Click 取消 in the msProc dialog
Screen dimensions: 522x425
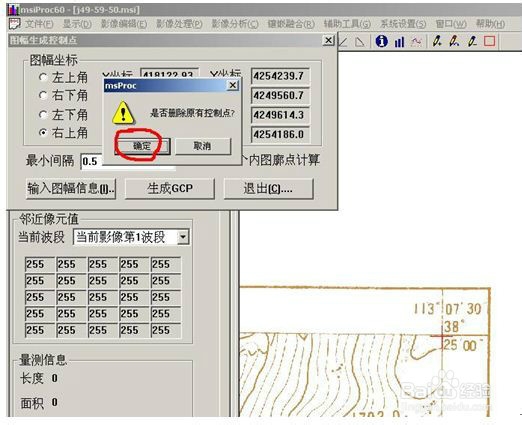(x=203, y=146)
